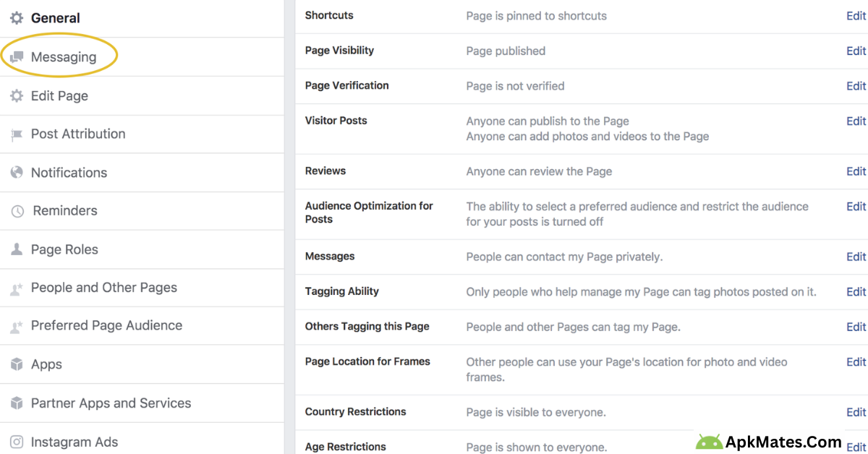This screenshot has width=868, height=454.
Task: Edit the Shortcuts setting
Action: (x=856, y=15)
